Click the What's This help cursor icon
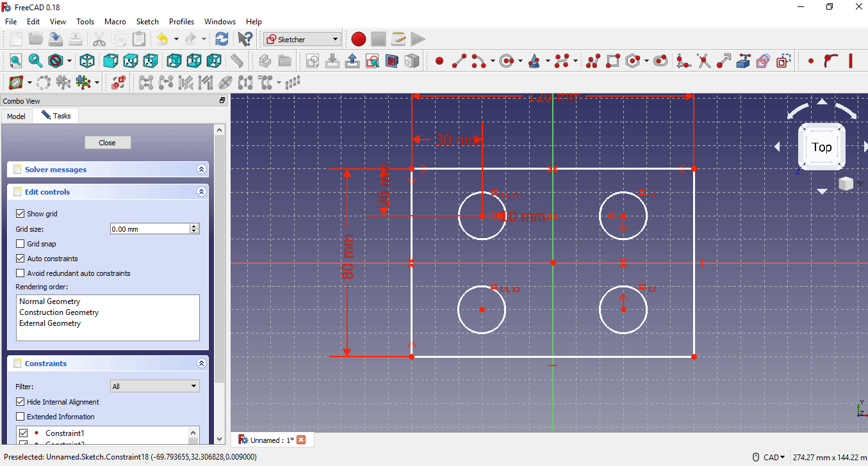Viewport: 868px width, 466px height. [245, 39]
